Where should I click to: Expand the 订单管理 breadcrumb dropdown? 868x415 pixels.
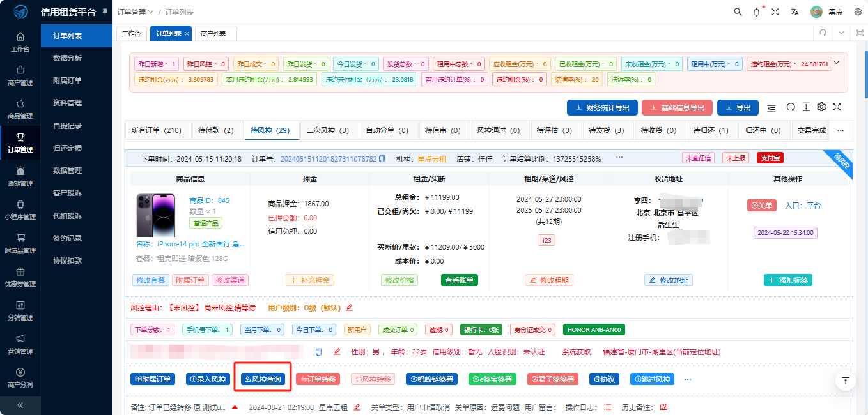click(x=136, y=12)
